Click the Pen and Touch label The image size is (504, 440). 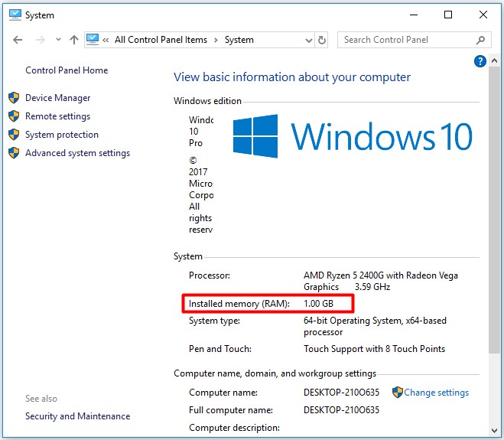pos(220,349)
